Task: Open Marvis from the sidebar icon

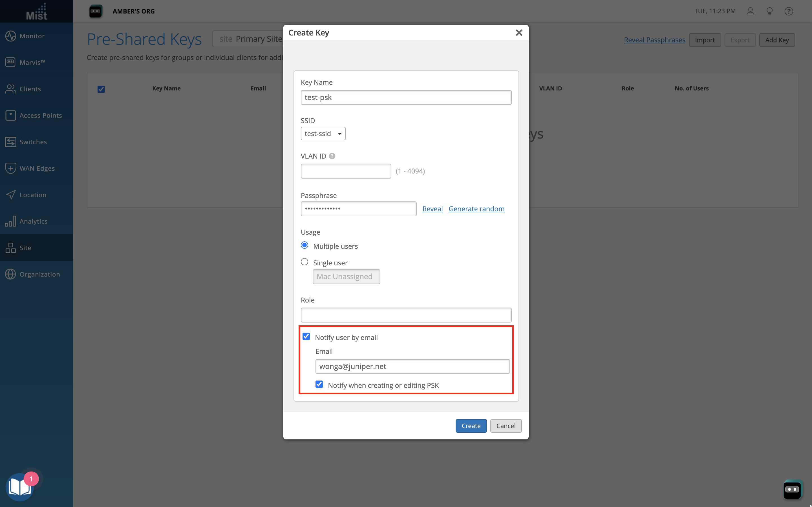Action: 10,62
